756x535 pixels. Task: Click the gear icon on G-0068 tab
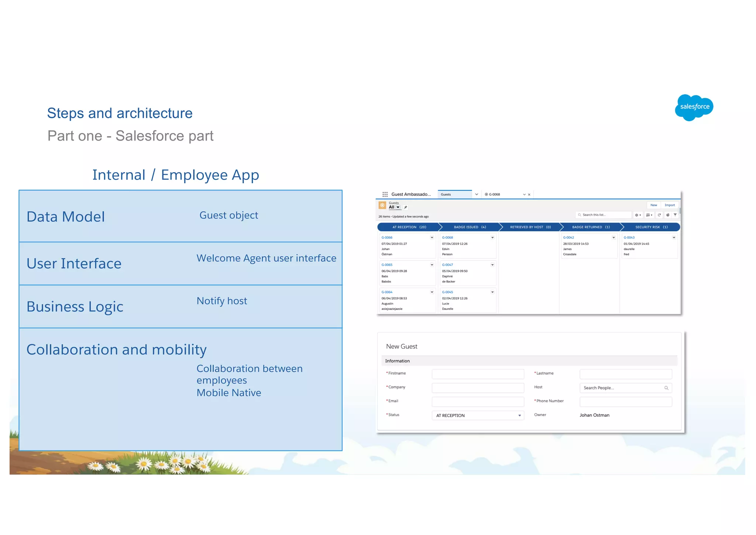[x=486, y=194]
